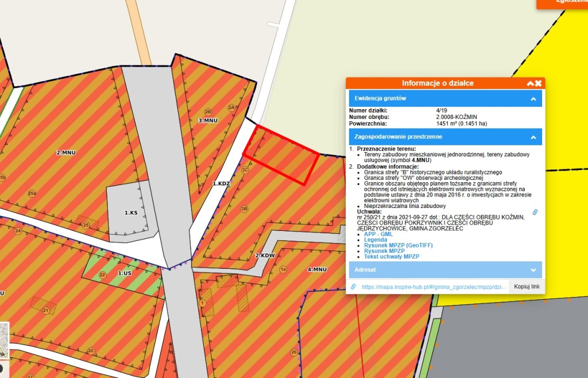
Task: Expand the Adresat section
Action: click(533, 269)
